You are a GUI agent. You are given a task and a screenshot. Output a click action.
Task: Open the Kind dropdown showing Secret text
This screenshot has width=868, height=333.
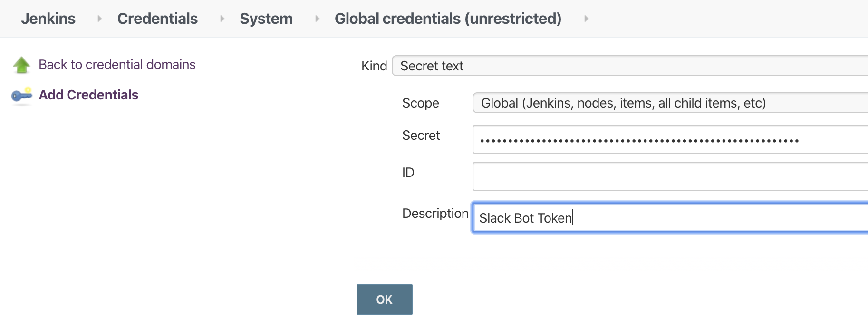[630, 66]
